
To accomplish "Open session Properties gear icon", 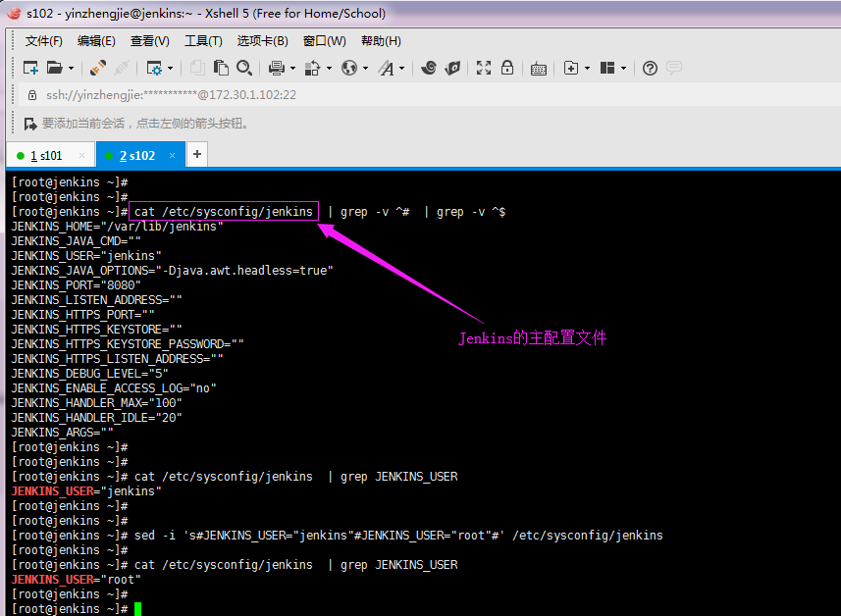I will pyautogui.click(x=154, y=68).
